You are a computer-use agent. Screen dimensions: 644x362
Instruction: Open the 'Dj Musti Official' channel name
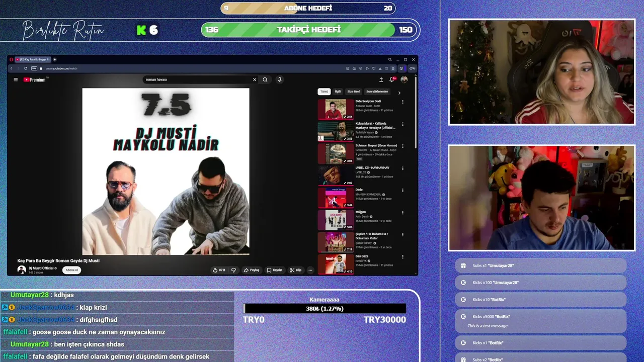[41, 268]
